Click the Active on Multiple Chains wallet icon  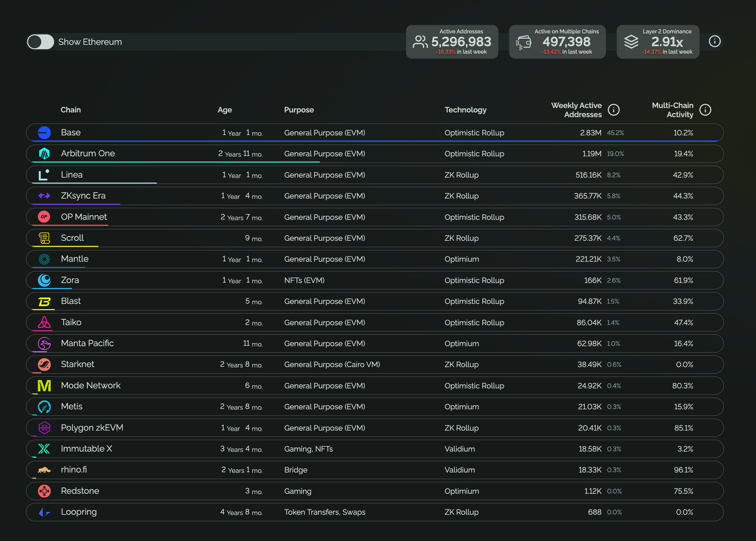524,42
